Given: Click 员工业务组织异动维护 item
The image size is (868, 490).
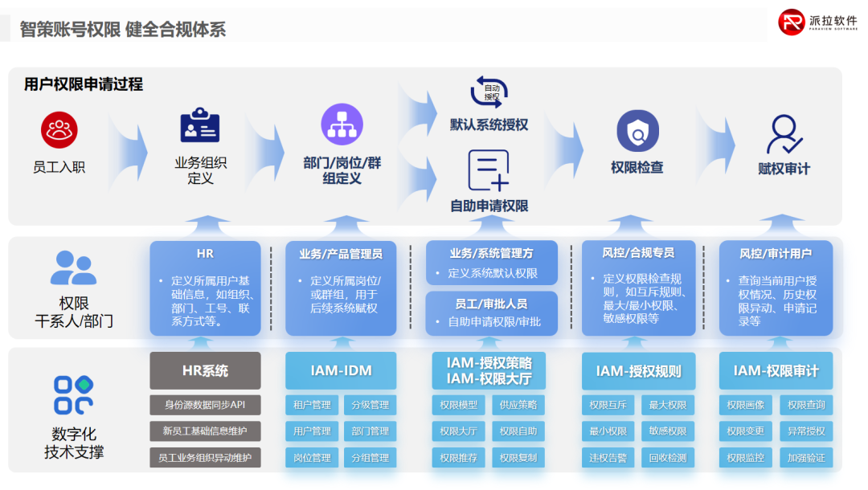Looking at the screenshot, I should pyautogui.click(x=206, y=458).
